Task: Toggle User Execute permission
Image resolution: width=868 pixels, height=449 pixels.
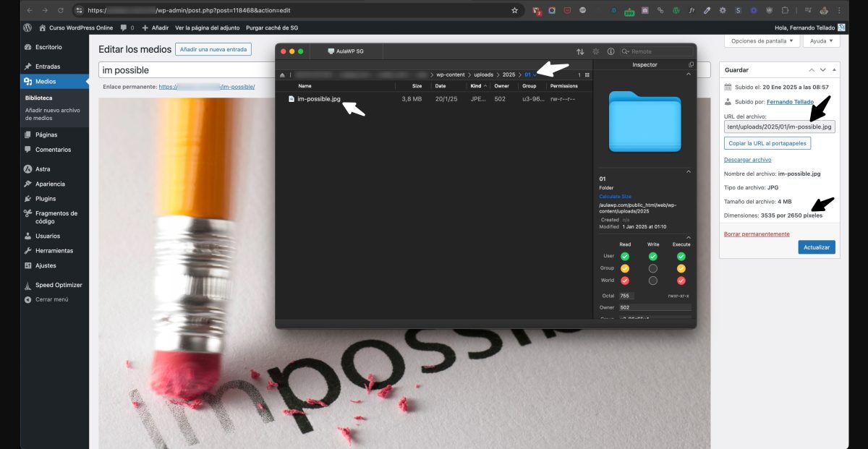Action: click(x=681, y=256)
